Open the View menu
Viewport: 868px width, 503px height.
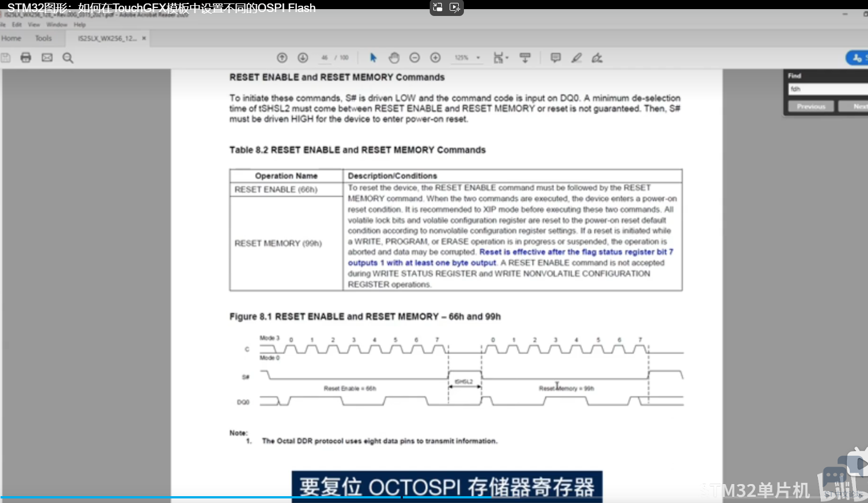point(34,25)
